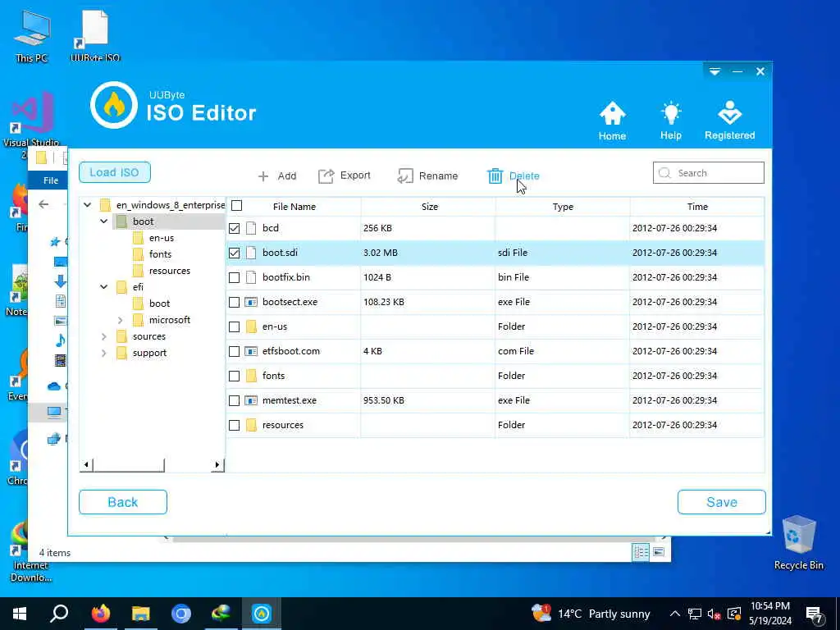The image size is (840, 630).
Task: Select the sources folder icon in tree
Action: [x=121, y=336]
